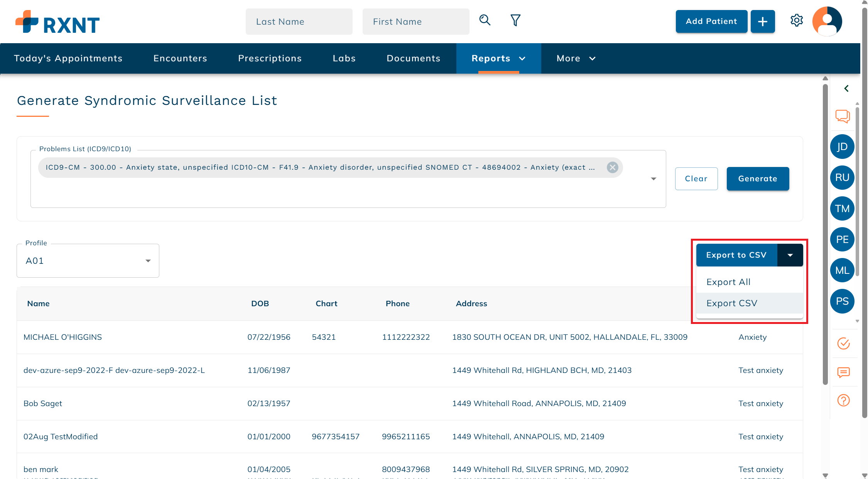Click the SILVER SPRING address cell
The image size is (868, 479).
[x=540, y=469]
